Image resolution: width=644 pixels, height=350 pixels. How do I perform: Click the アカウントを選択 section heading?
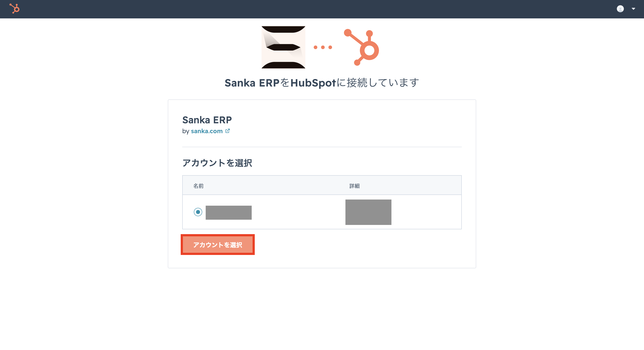tap(217, 163)
